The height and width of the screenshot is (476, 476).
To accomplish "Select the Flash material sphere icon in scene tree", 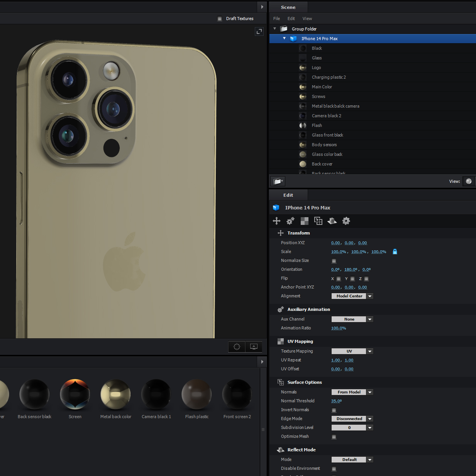I will [x=303, y=125].
